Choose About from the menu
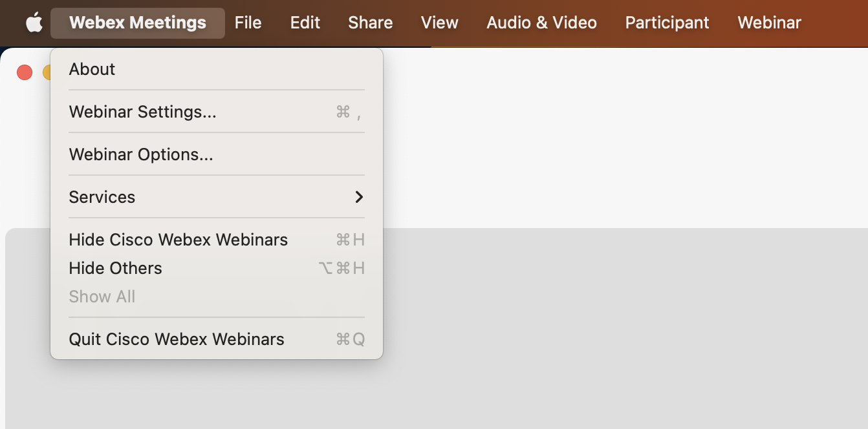Viewport: 868px width, 429px height. [217, 69]
